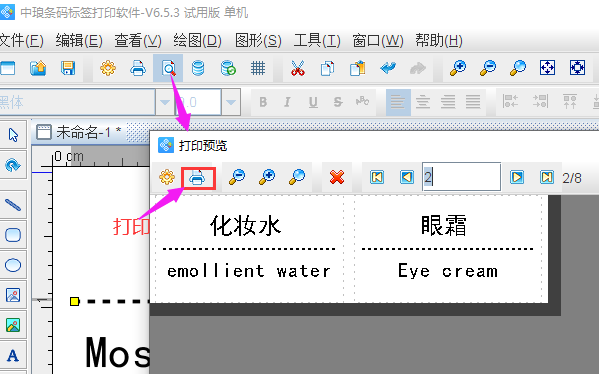
Task: Select the ellipse drawing tool
Action: tap(13, 265)
